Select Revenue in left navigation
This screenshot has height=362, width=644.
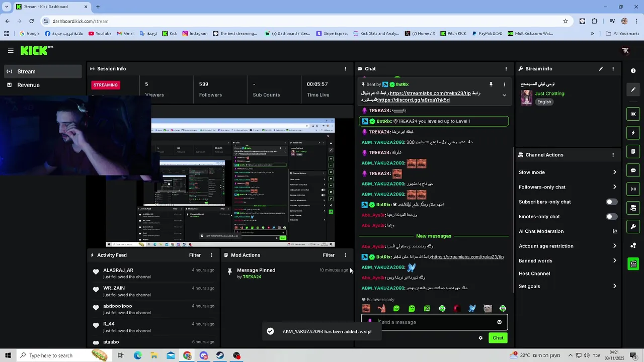pyautogui.click(x=43, y=85)
